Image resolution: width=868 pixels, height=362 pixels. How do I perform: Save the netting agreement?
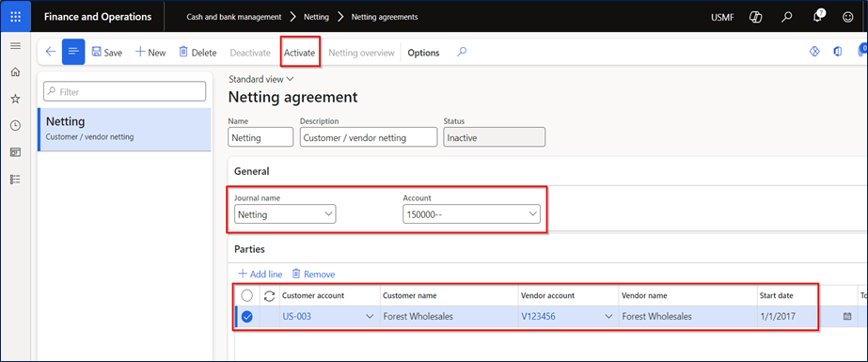pos(107,53)
